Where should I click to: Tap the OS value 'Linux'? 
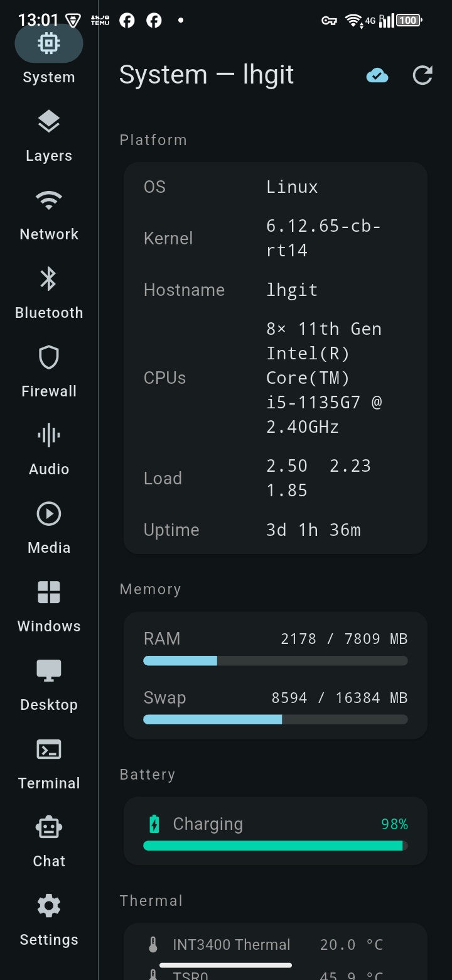[292, 187]
